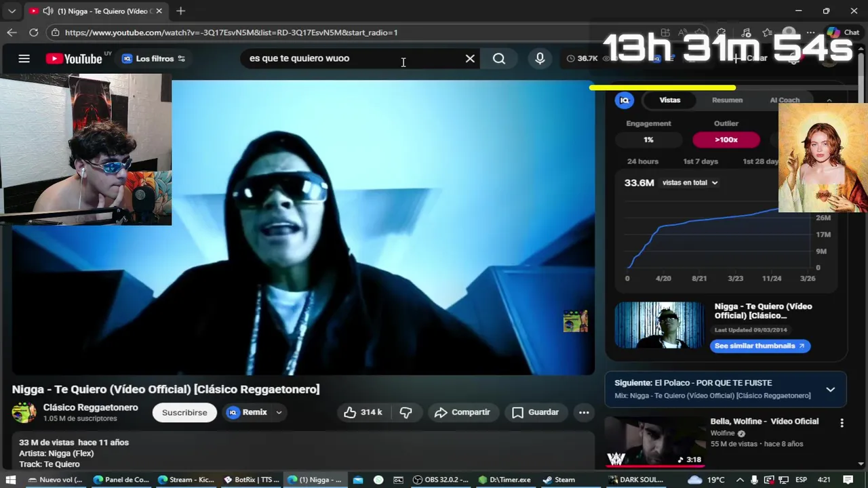The image size is (868, 488).
Task: Open the ESP language switcher
Action: point(801,480)
